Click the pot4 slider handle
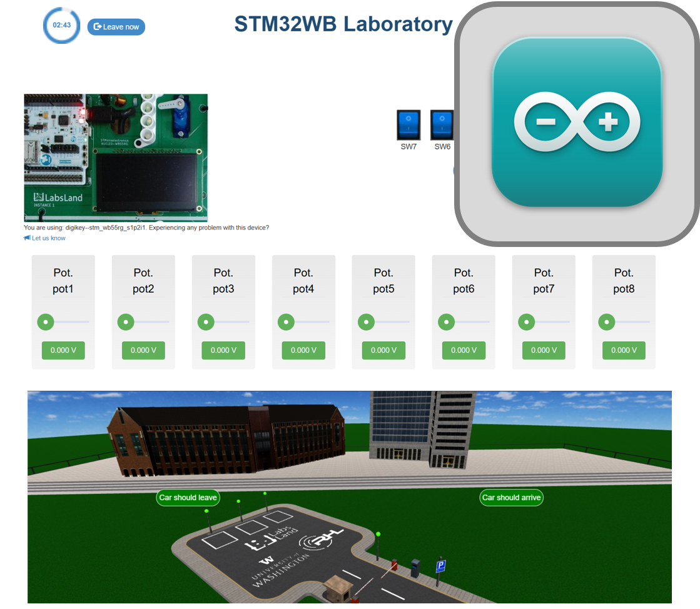700x609 pixels. point(286,322)
